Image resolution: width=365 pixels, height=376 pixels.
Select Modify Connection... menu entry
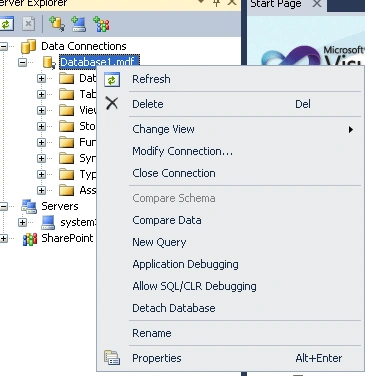pyautogui.click(x=230, y=151)
